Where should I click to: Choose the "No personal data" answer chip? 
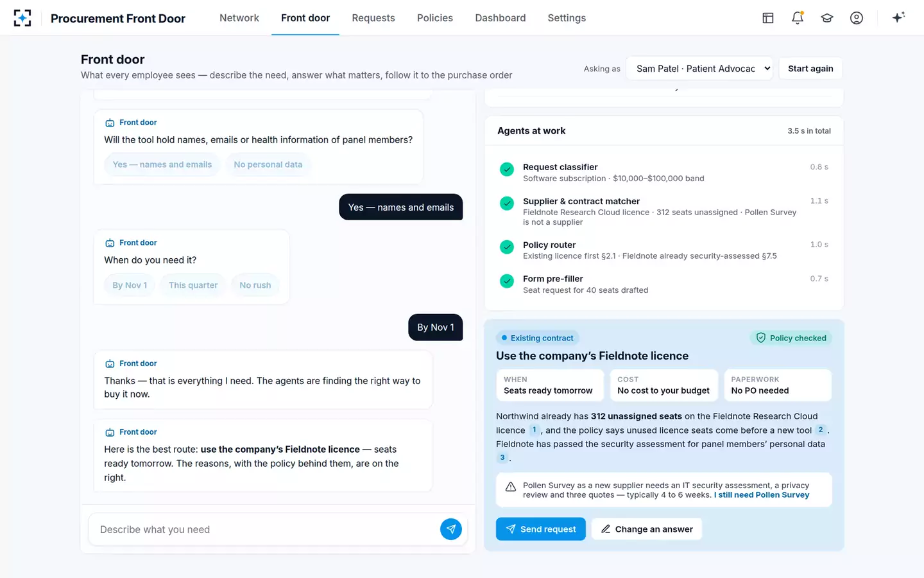268,164
